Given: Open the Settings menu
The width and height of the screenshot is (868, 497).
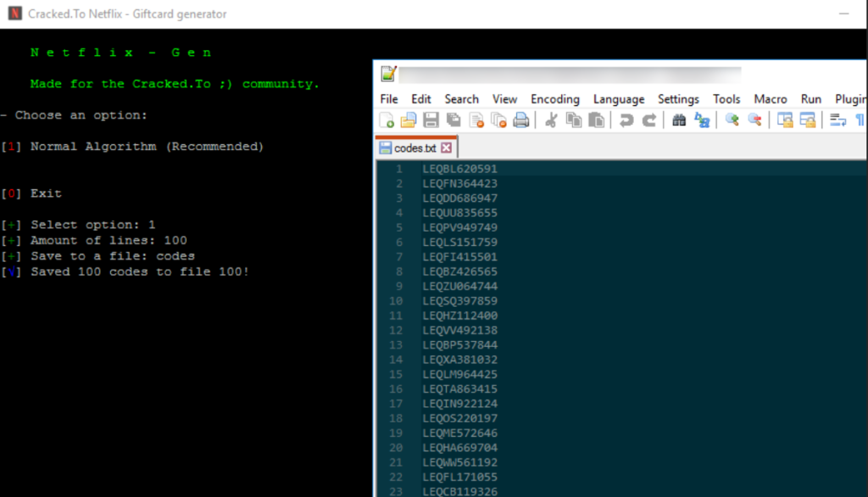Looking at the screenshot, I should (678, 99).
